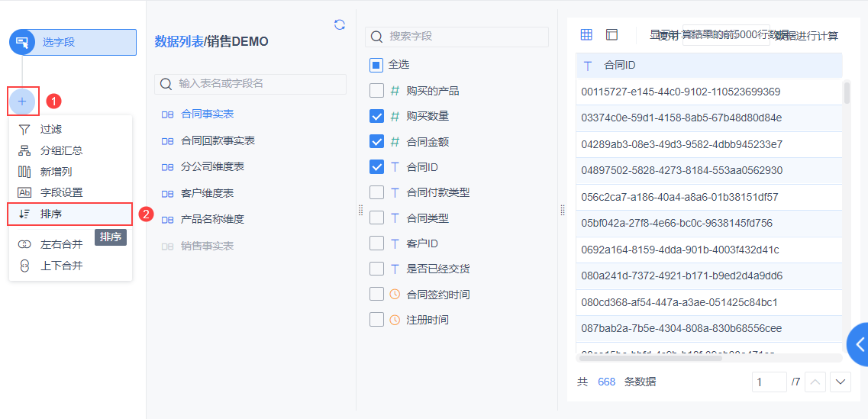868x419 pixels.
Task: Uncheck the 合同金额 field
Action: tap(376, 142)
